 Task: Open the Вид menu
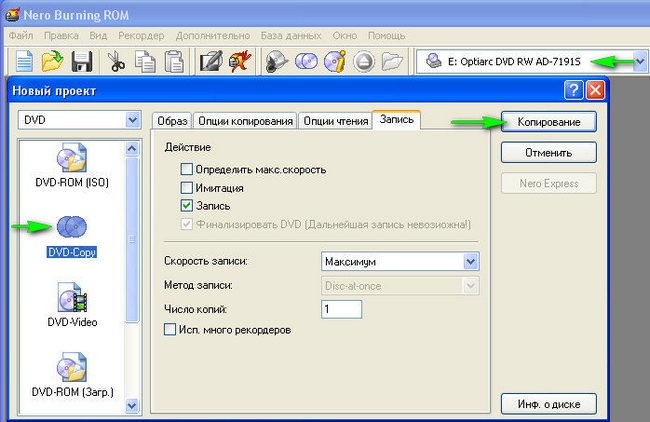coord(98,36)
